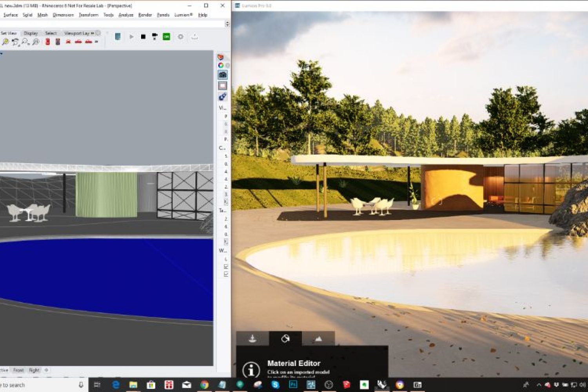Click the Cortana microphone icon in search box

pos(81,385)
